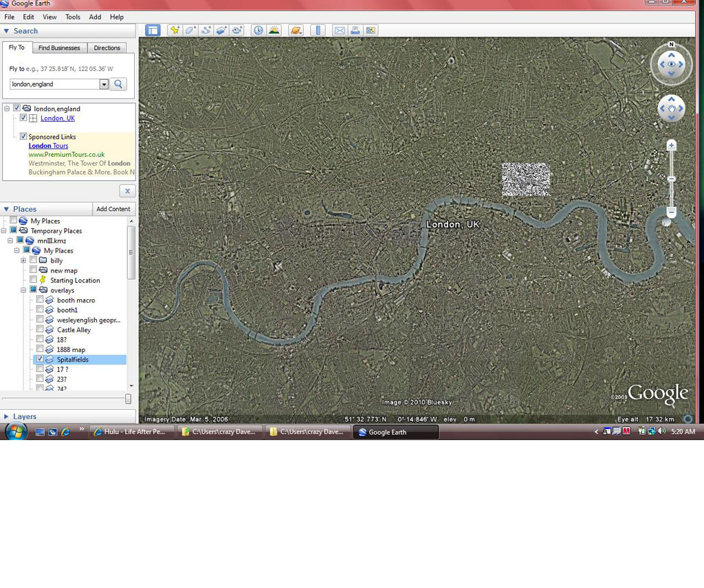Click the Email envelope toolbar icon

[340, 30]
